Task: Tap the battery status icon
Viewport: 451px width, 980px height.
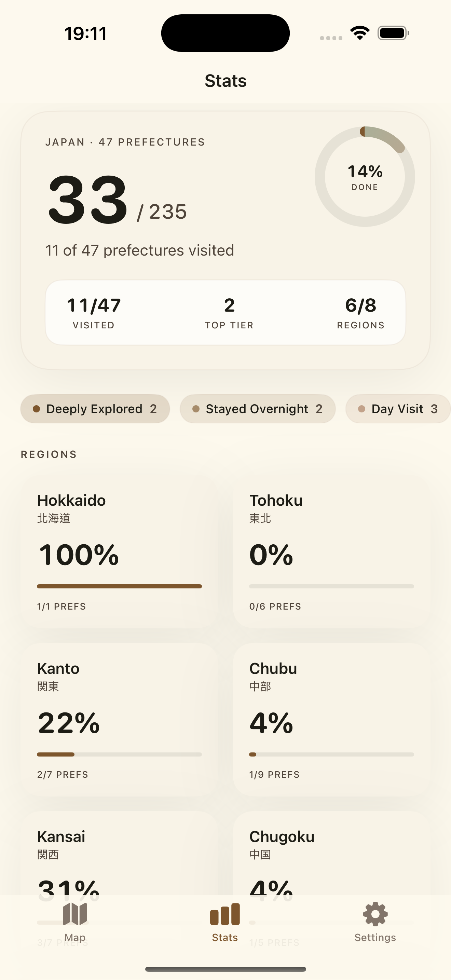Action: pyautogui.click(x=393, y=33)
